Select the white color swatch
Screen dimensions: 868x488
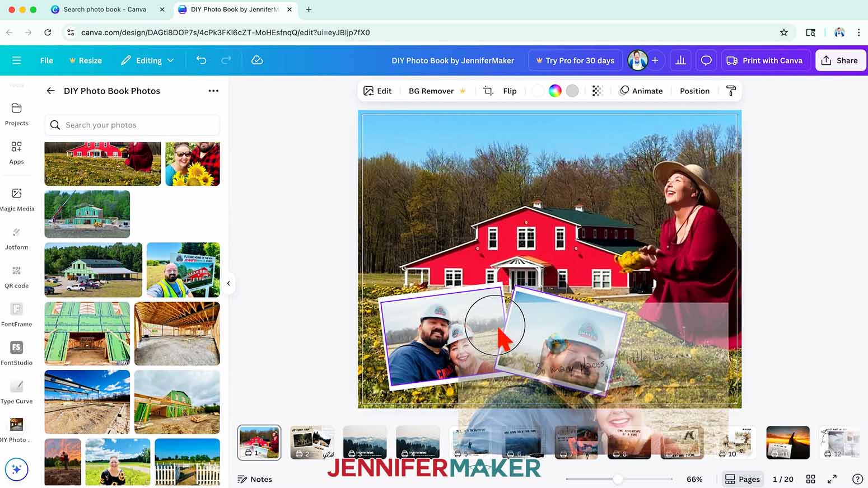coord(538,91)
